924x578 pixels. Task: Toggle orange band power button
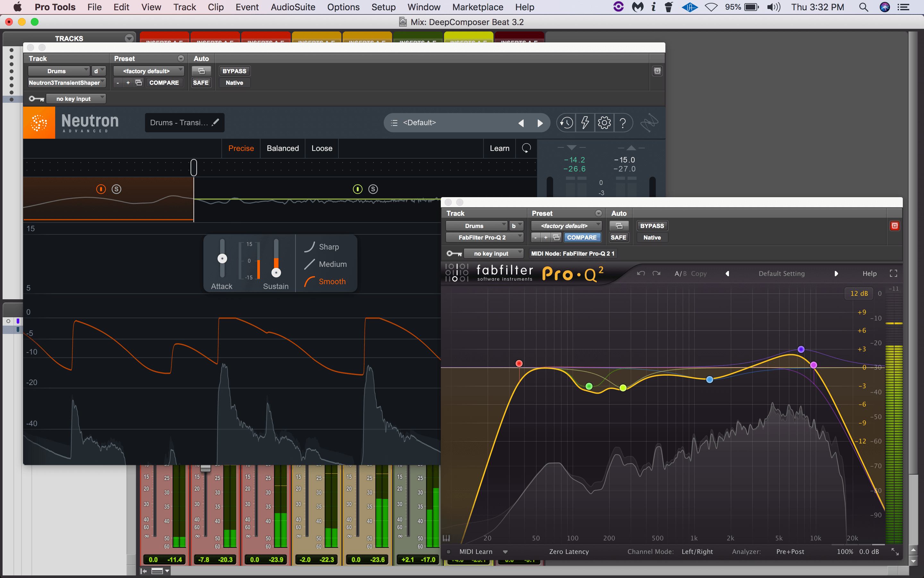pyautogui.click(x=101, y=189)
